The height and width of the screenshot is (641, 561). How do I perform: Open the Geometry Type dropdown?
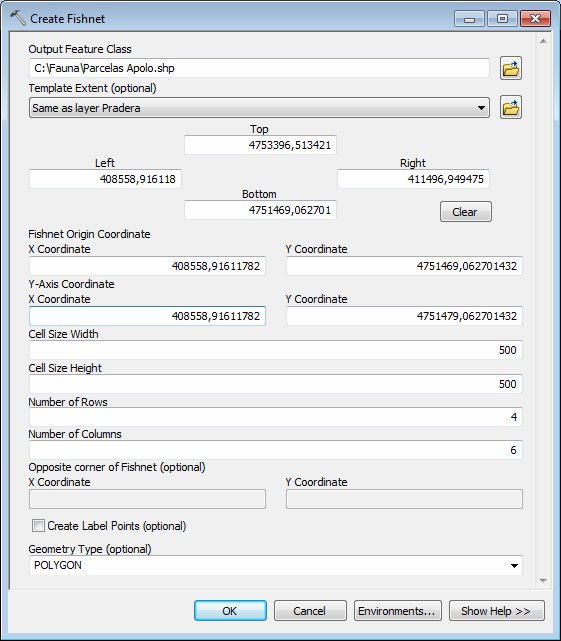(514, 566)
